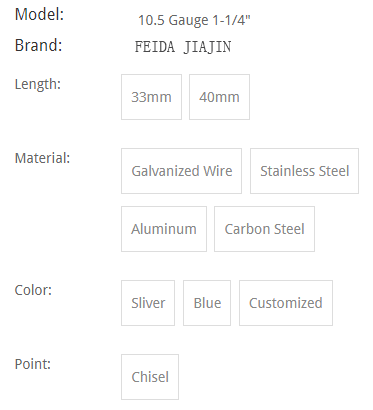This screenshot has height=410, width=373.
Task: Pick the Aluminum material option
Action: coord(164,229)
